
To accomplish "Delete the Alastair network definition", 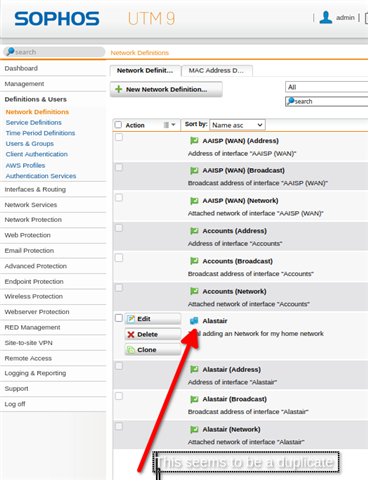I will click(x=153, y=334).
